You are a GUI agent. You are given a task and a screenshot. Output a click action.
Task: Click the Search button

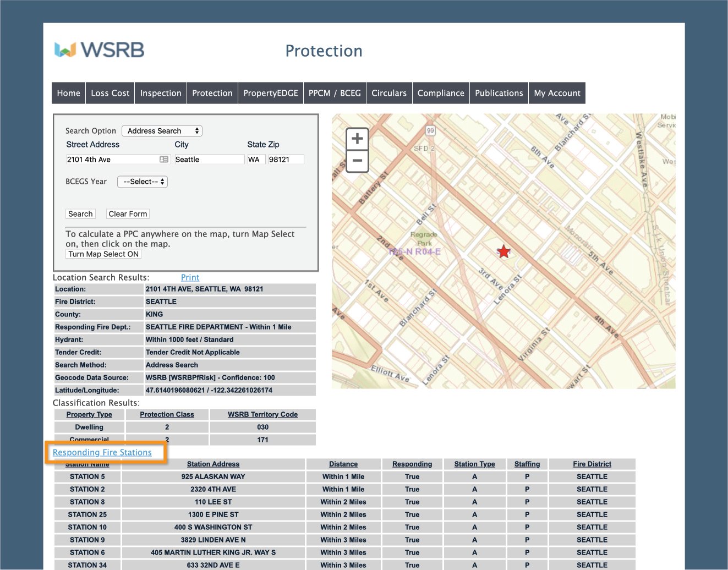[80, 214]
